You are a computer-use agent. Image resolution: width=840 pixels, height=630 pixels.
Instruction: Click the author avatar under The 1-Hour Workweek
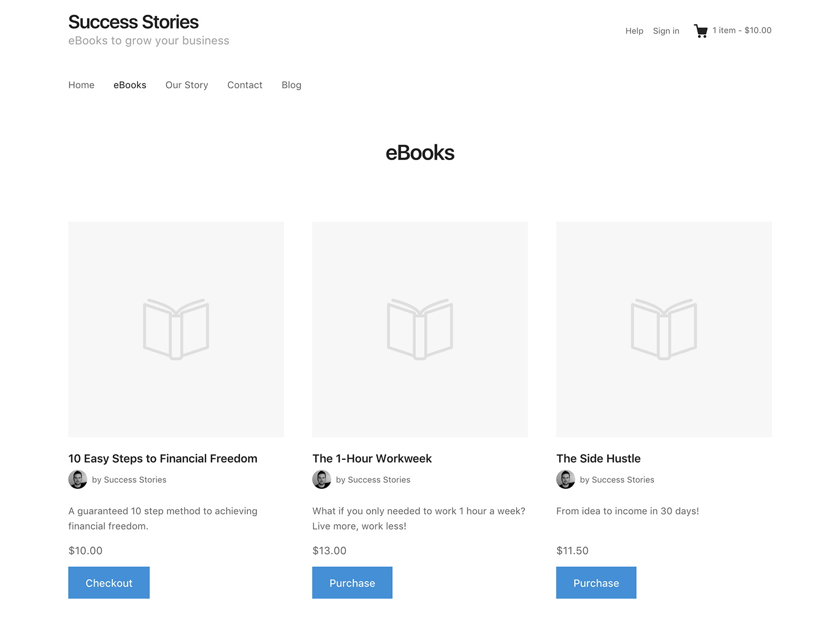pyautogui.click(x=322, y=479)
